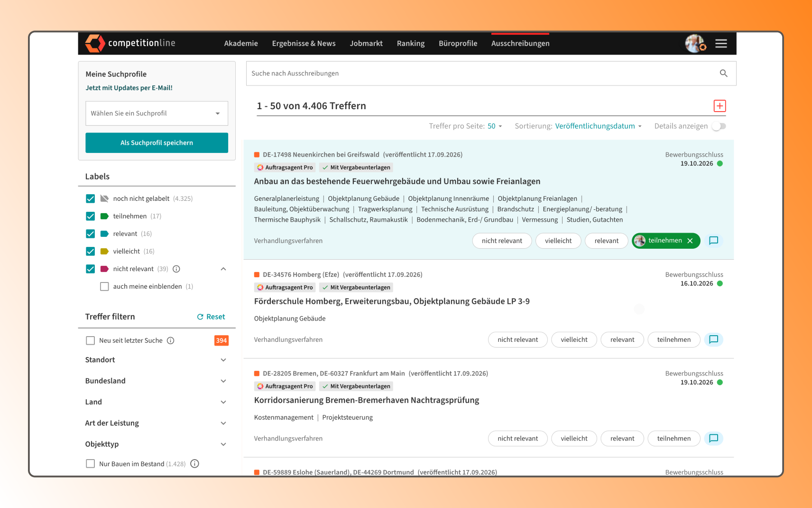
Task: Toggle Details anzeigen switch
Action: click(719, 126)
